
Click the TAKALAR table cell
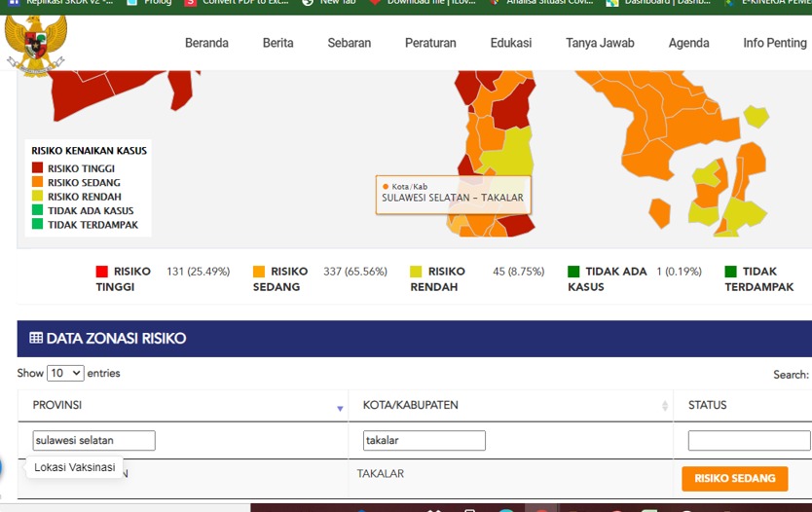380,474
